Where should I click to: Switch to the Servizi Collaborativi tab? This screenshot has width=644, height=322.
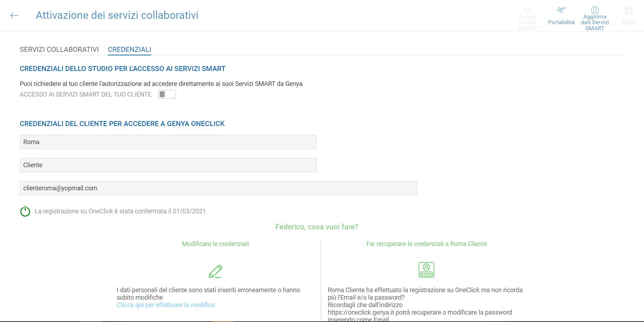tap(59, 49)
